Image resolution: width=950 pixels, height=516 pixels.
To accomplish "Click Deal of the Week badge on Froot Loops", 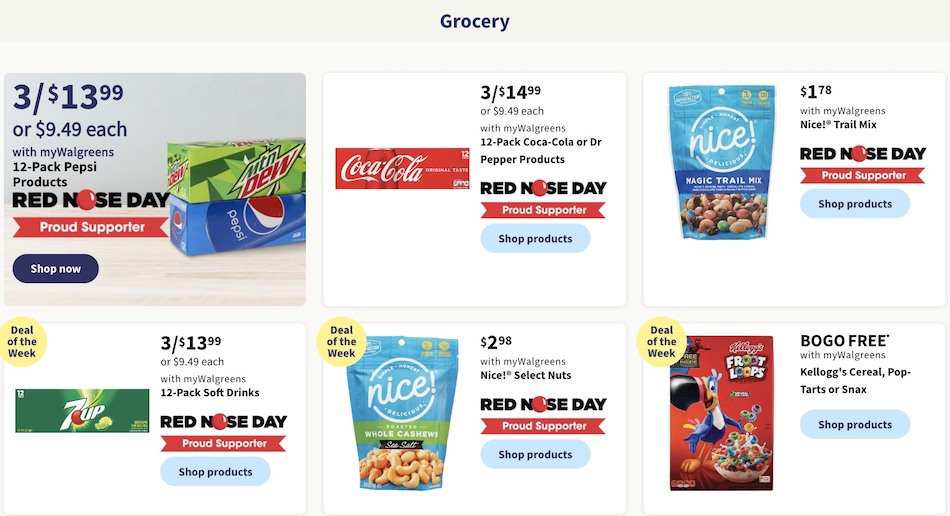I will click(x=661, y=342).
